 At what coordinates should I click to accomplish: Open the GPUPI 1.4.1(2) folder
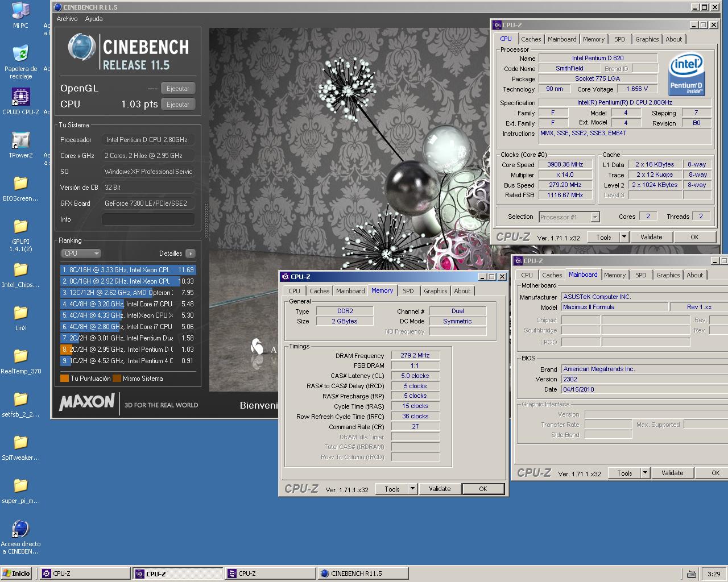click(x=20, y=235)
